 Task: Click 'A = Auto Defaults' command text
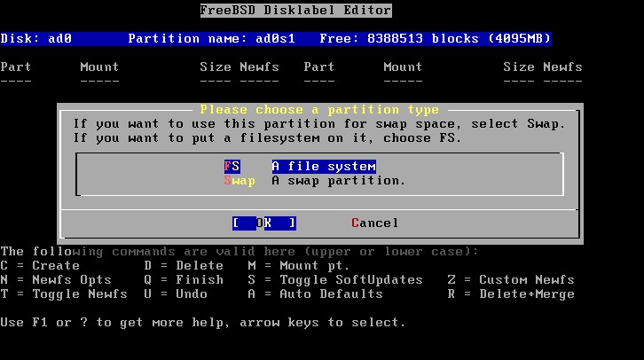tap(315, 294)
